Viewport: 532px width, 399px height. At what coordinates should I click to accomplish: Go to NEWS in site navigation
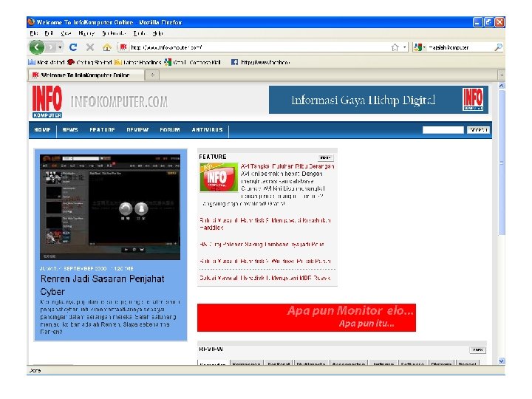tap(70, 130)
